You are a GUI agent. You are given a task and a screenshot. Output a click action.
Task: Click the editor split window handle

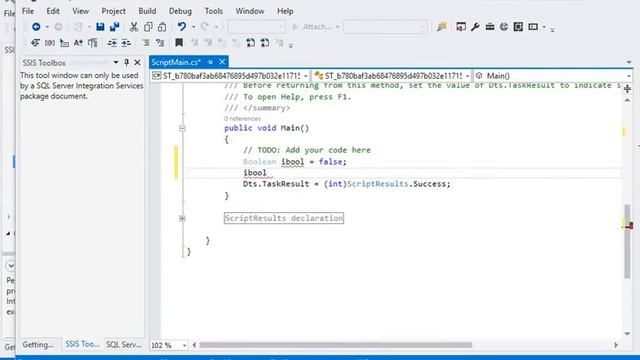pos(627,89)
